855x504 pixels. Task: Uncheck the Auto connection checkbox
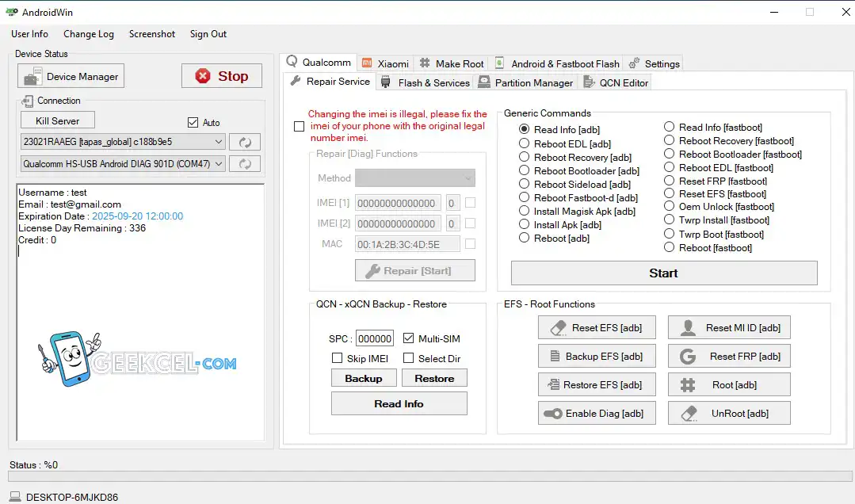[x=193, y=123]
